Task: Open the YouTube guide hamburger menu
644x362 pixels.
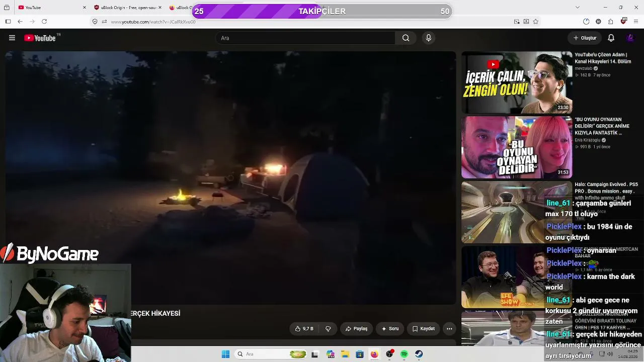Action: [12, 38]
